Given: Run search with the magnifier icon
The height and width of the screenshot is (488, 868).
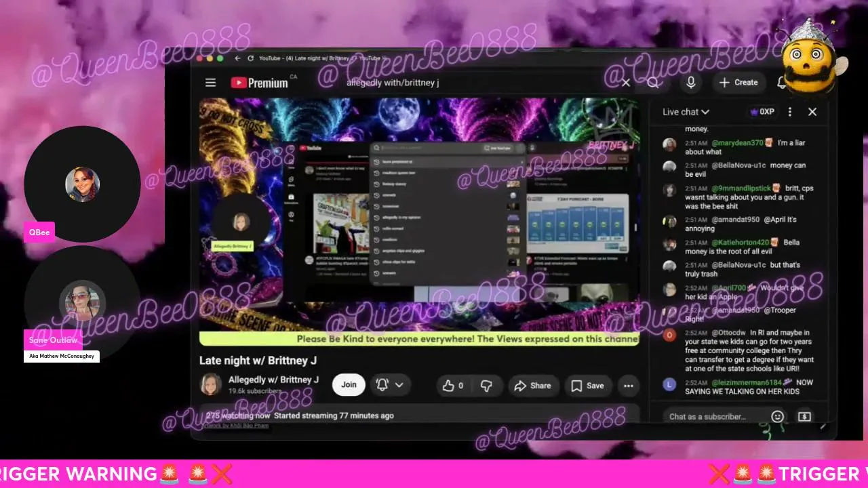Looking at the screenshot, I should [652, 83].
